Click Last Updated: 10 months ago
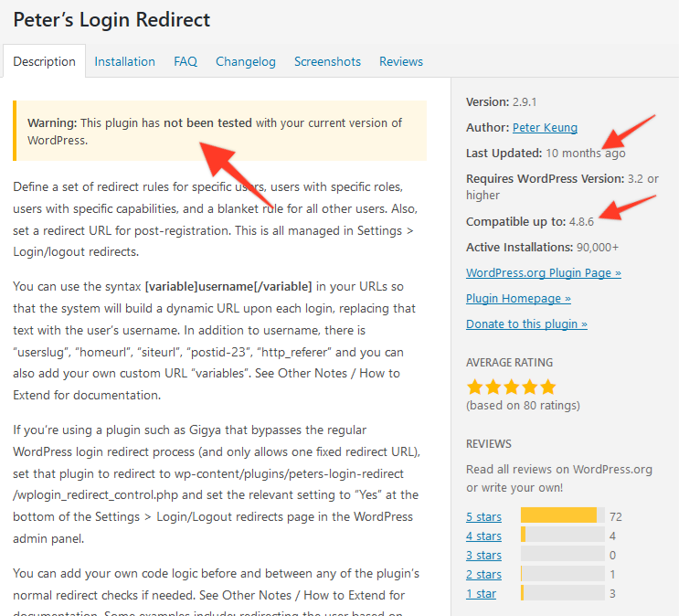The height and width of the screenshot is (616, 679). click(546, 153)
